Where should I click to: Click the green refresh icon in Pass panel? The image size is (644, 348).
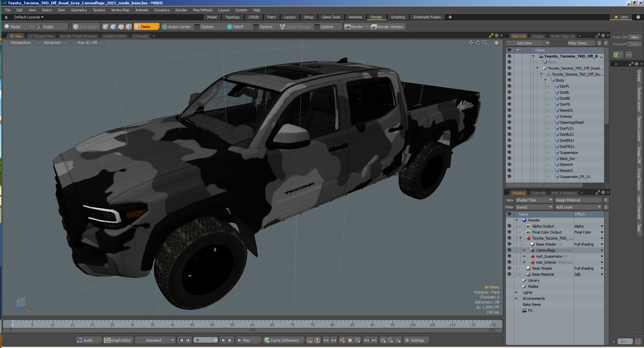coord(617,55)
